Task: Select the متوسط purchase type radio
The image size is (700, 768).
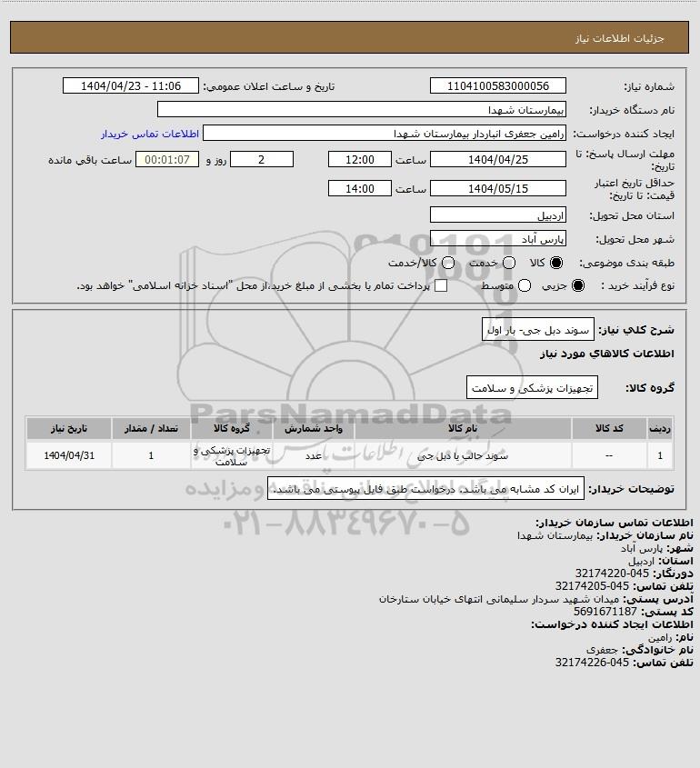Action: 525,285
